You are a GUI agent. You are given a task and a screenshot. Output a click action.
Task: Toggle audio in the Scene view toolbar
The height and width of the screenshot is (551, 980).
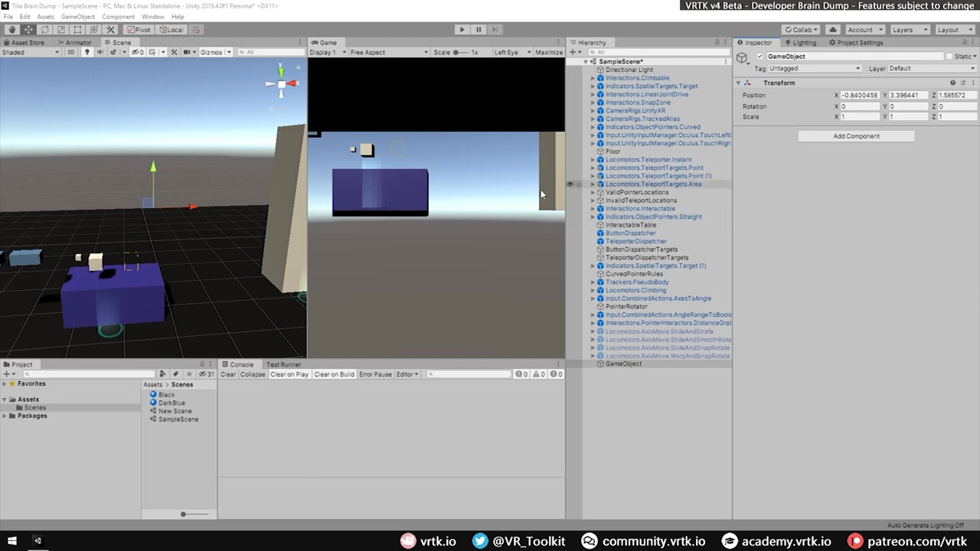pyautogui.click(x=100, y=51)
